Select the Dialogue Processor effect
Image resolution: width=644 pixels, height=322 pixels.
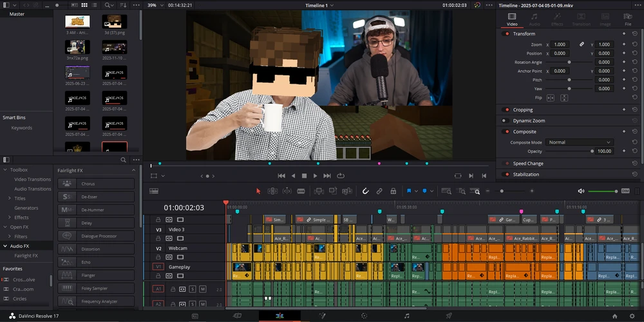(96, 236)
